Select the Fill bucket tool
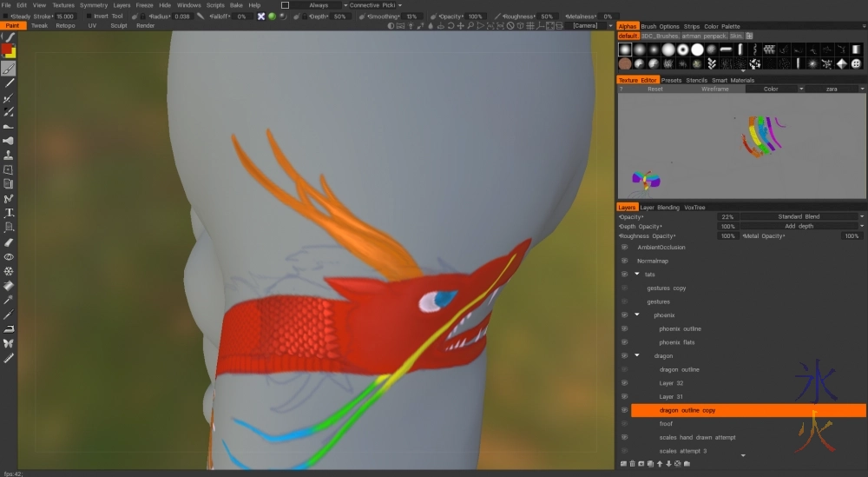868x477 pixels. click(9, 286)
